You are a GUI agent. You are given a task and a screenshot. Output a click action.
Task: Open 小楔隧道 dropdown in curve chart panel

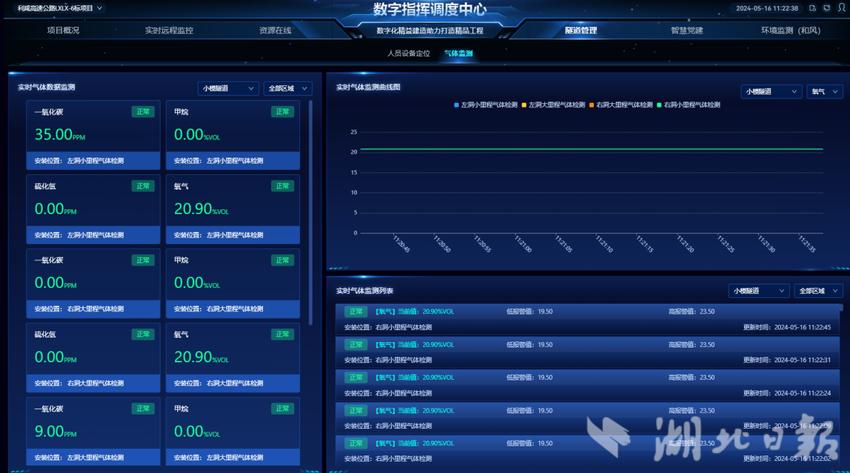pyautogui.click(x=771, y=92)
